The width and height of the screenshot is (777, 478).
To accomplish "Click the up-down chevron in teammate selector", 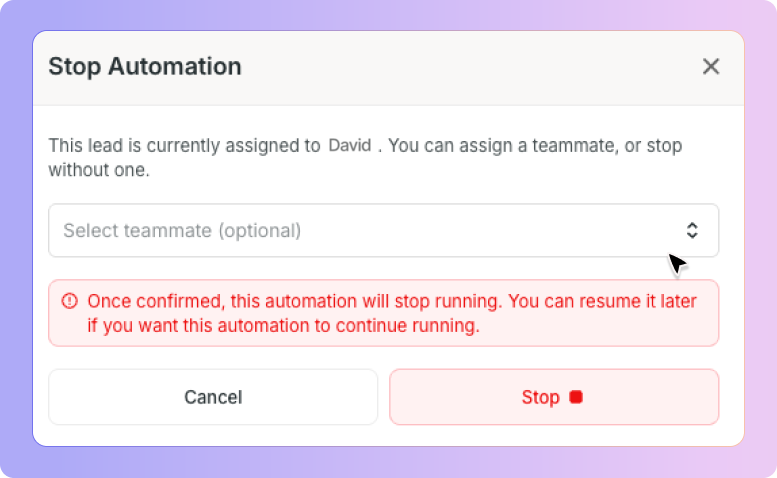I will coord(692,230).
